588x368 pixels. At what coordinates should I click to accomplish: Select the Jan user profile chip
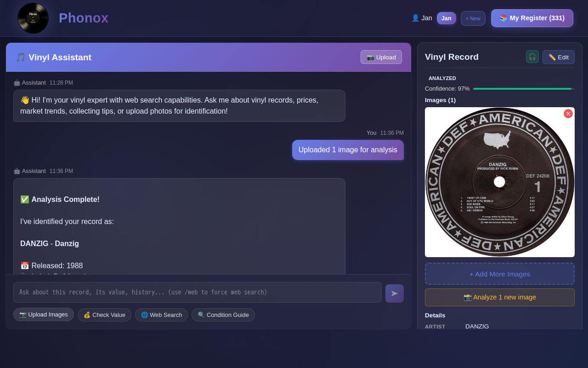(446, 18)
